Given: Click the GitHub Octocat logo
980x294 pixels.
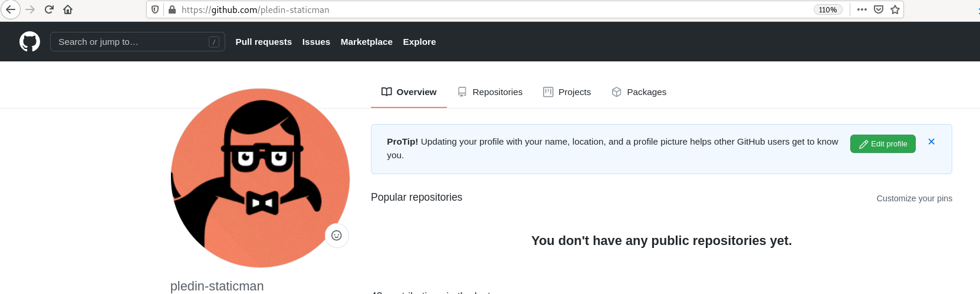Looking at the screenshot, I should coord(29,42).
